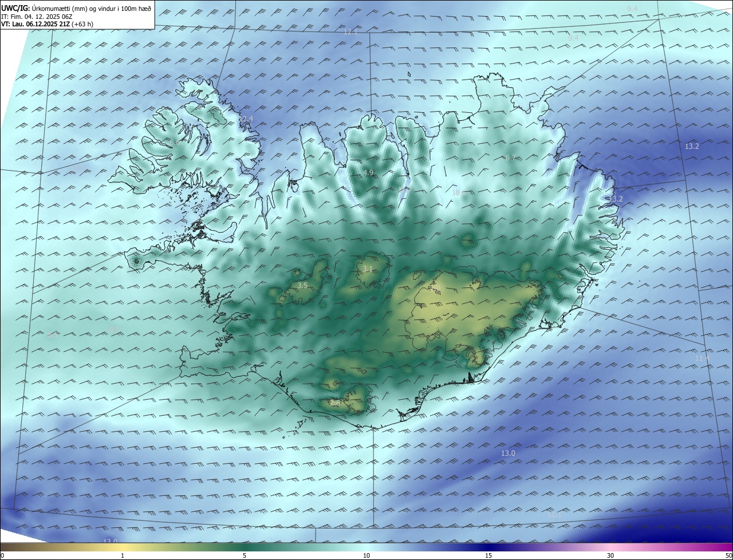Click the 5.2 value label on the peninsula
The height and width of the screenshot is (560, 733).
tap(136, 262)
